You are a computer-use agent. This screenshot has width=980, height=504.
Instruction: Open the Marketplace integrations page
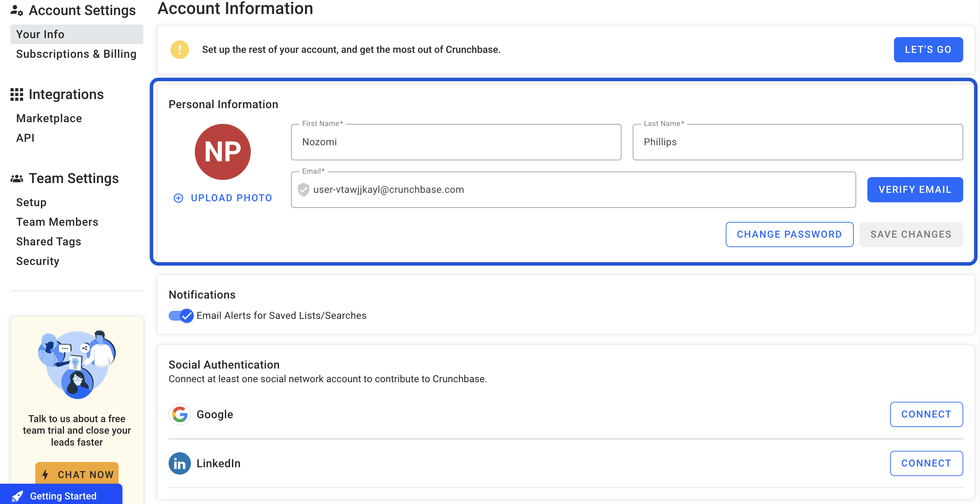49,118
